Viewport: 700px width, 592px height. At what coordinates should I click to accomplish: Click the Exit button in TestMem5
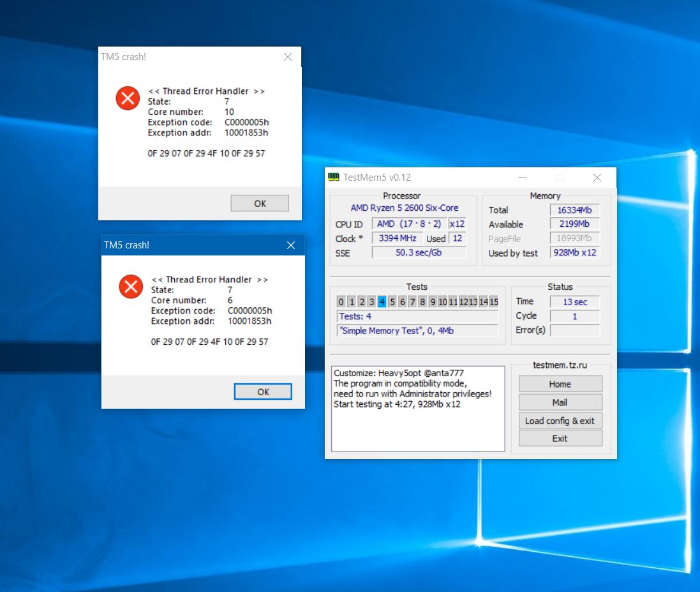[560, 439]
